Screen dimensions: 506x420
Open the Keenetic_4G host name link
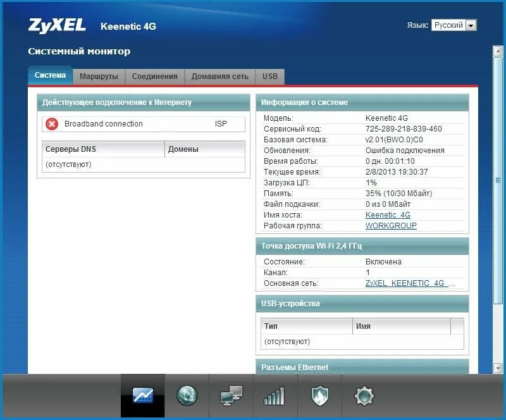point(388,215)
